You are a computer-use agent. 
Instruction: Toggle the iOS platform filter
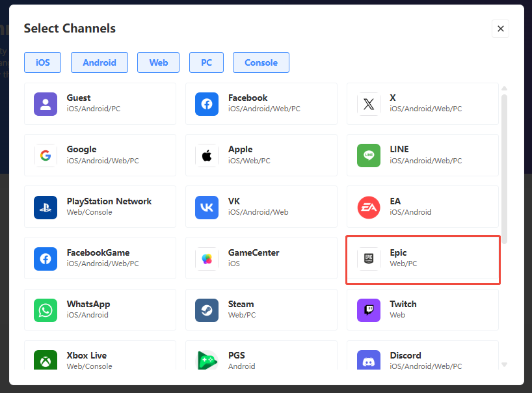click(x=42, y=62)
